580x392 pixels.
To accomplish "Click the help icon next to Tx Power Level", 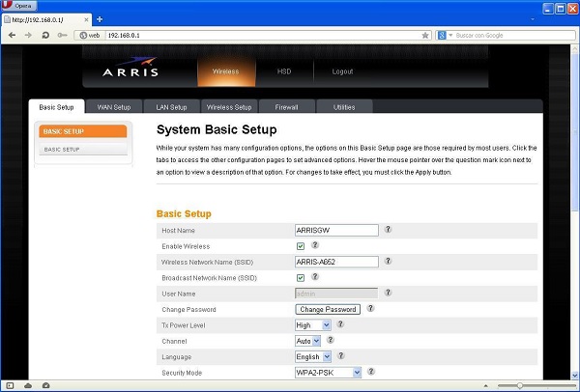I will tap(340, 324).
